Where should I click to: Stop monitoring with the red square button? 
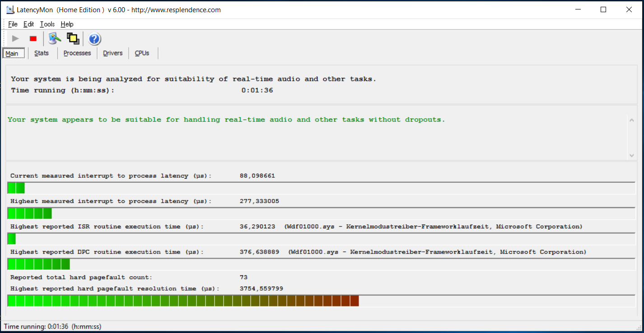(x=33, y=39)
